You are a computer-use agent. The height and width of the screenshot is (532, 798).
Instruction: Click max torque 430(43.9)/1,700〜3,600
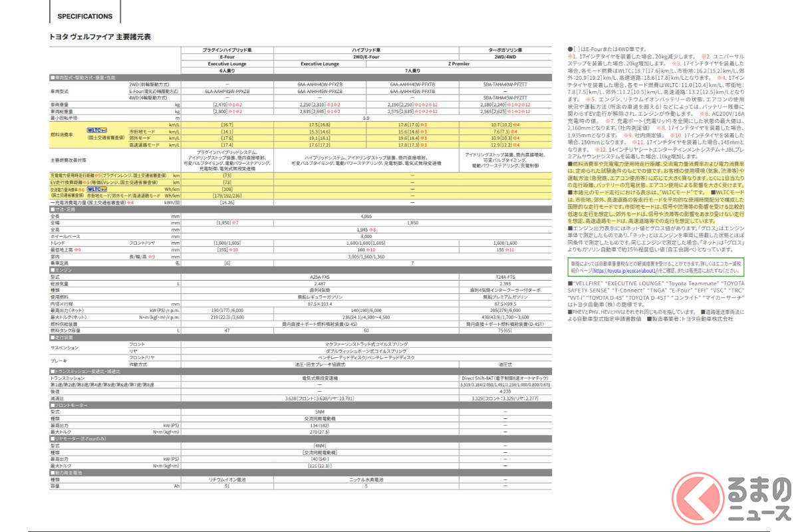coord(505,317)
